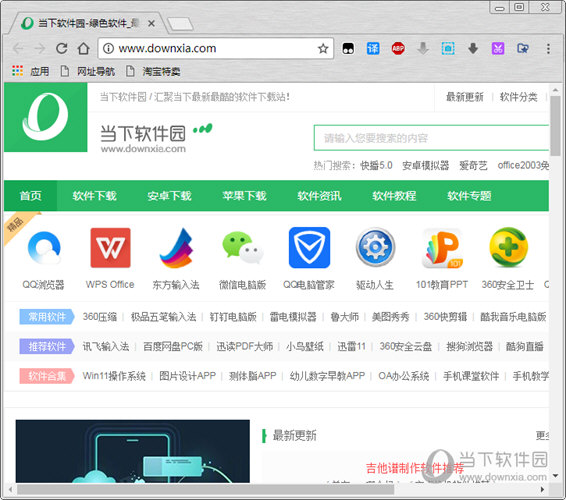Open 东方输入法 app icon

[x=176, y=248]
